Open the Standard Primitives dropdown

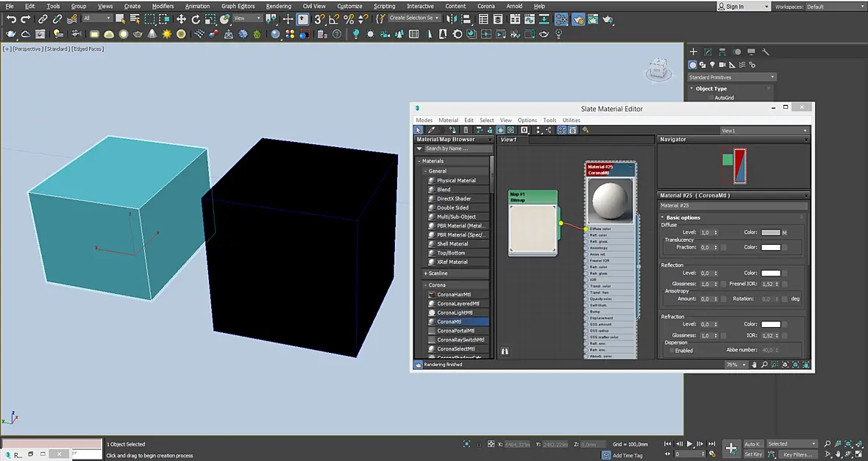click(x=731, y=77)
